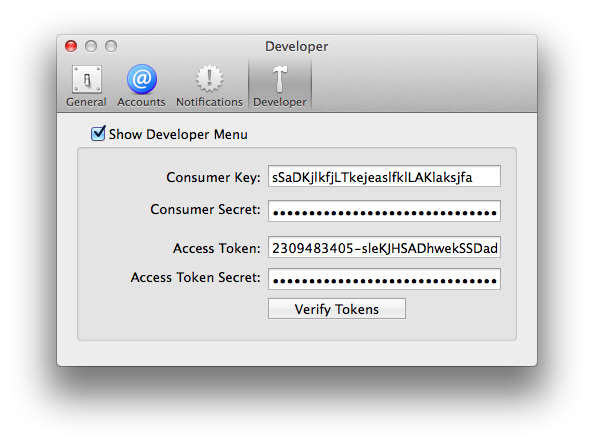This screenshot has height=445, width=594.
Task: Click the gray zoom window button
Action: click(111, 46)
